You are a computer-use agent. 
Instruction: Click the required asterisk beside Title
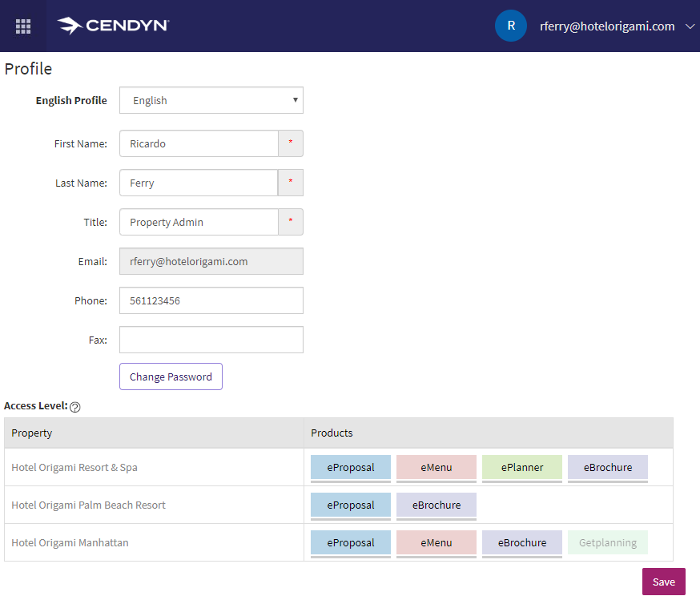(x=291, y=221)
